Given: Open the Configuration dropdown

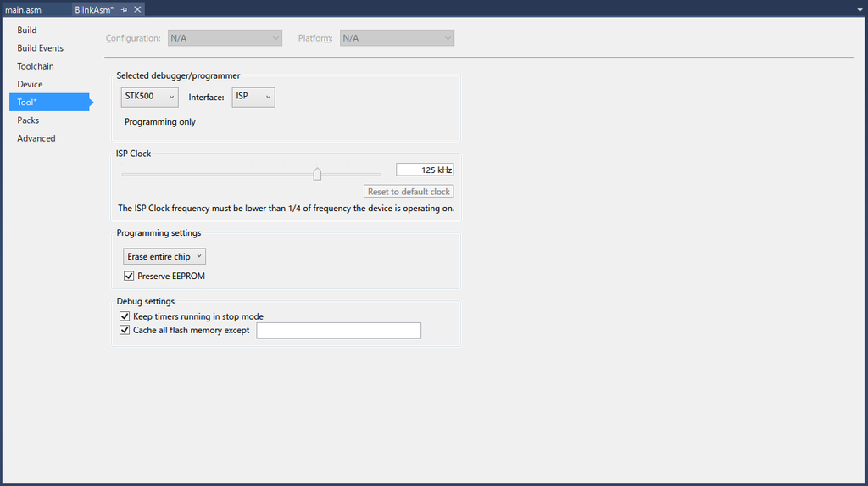Looking at the screenshot, I should [x=225, y=37].
